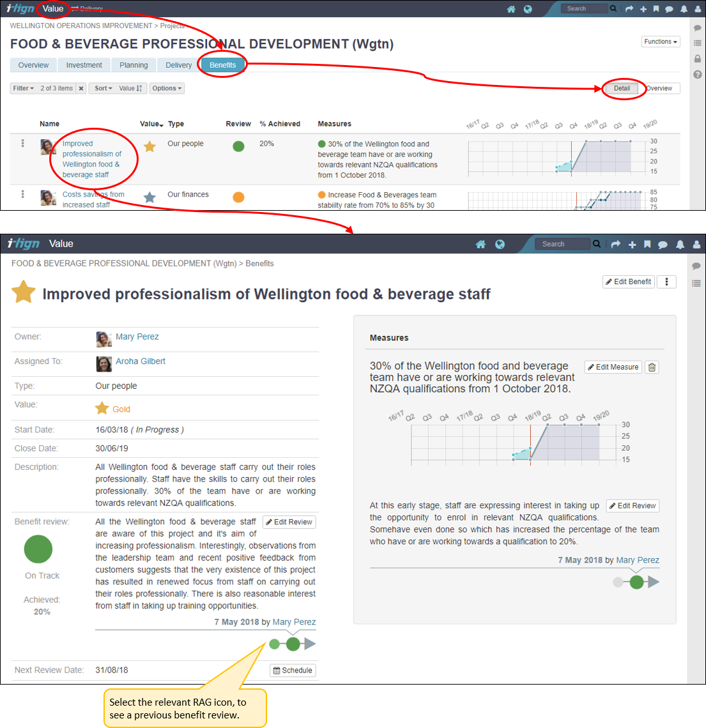Open chat icon in lower right sidebar
Viewport: 706px width, 728px height.
click(696, 266)
